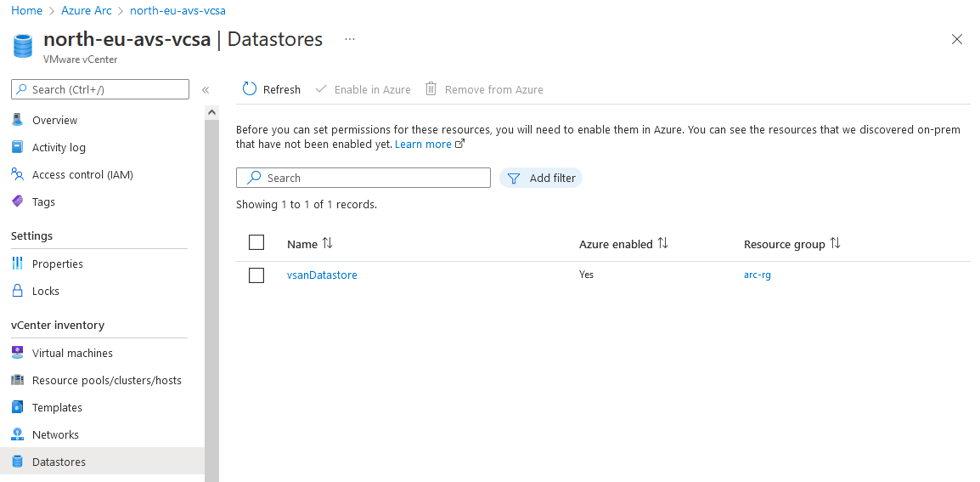Click the sidebar scrollbar up arrow
Screen dimensions: 980x482
tap(211, 112)
